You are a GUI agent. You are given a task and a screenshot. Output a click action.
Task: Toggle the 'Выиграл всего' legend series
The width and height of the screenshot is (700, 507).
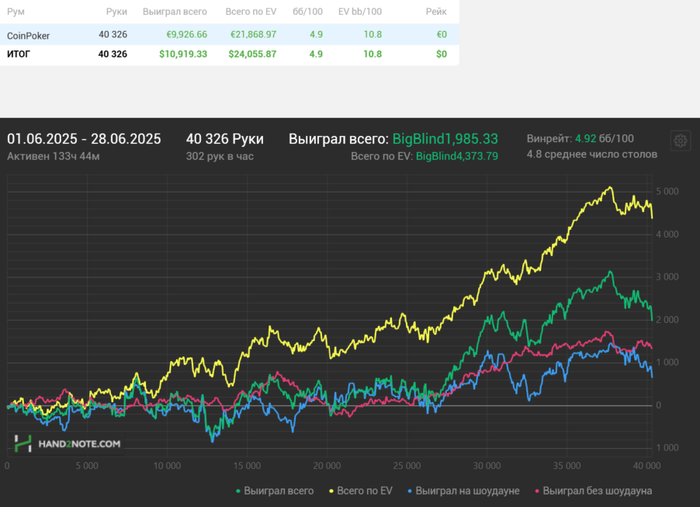coord(275,491)
